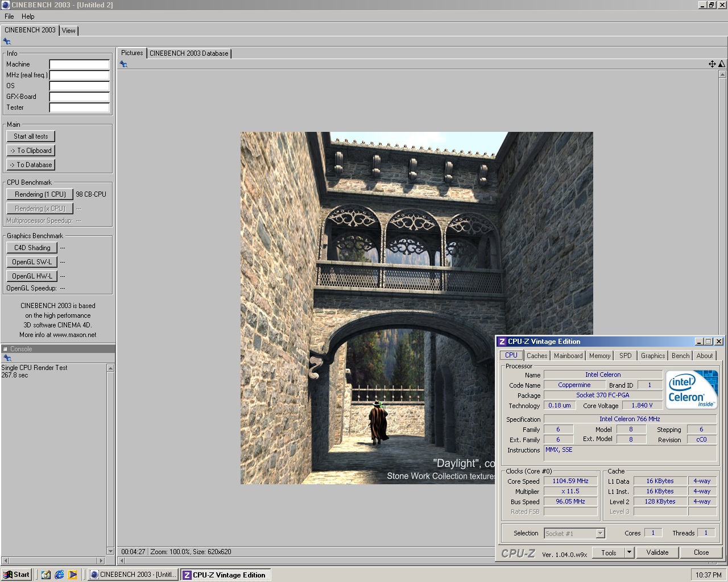Open the Mainboard tab in CPU-Z
The width and height of the screenshot is (728, 582).
(x=568, y=356)
